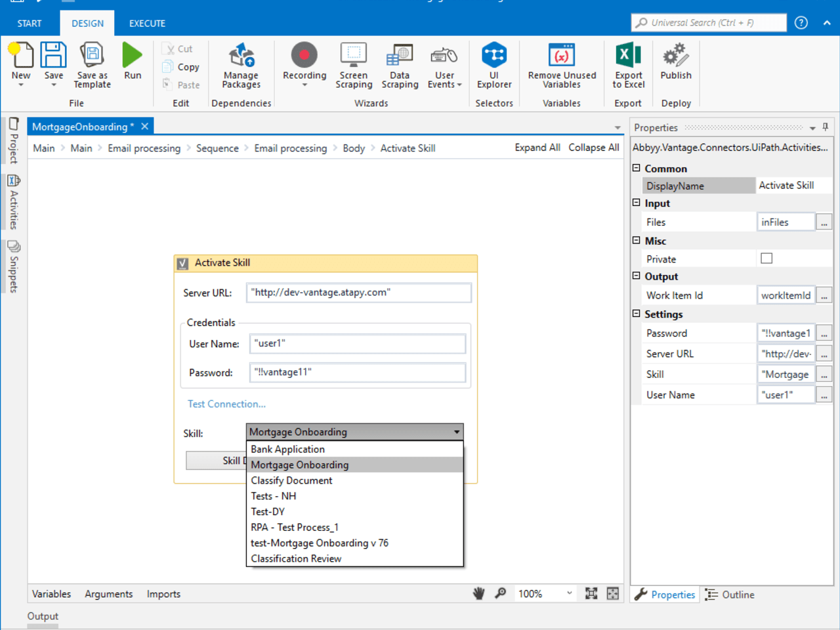Viewport: 840px width, 630px height.
Task: Open the Skill dropdown showing Mortgage Onboarding
Action: [355, 432]
